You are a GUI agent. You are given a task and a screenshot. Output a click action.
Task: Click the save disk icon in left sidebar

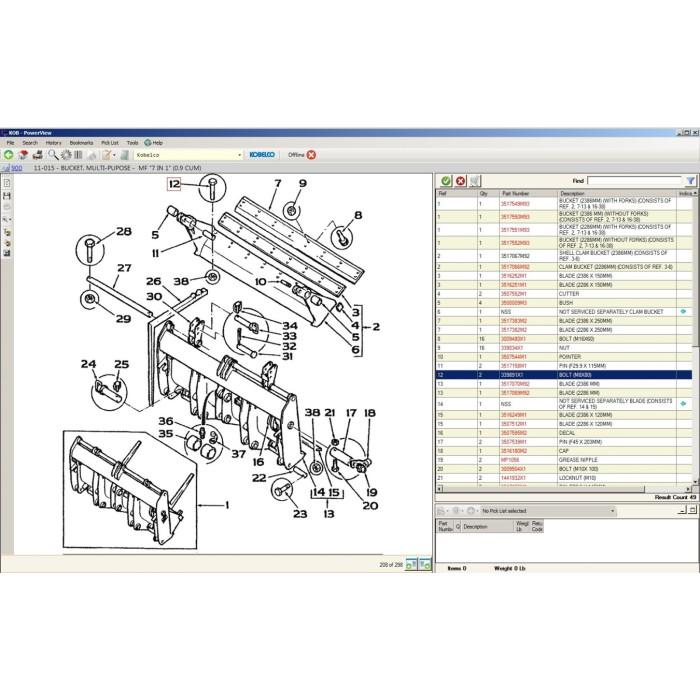pyautogui.click(x=7, y=196)
